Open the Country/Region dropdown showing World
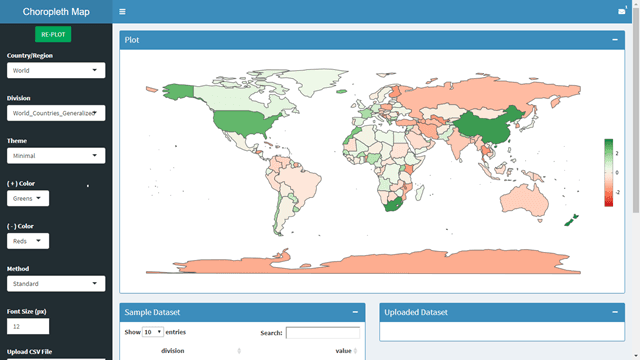This screenshot has width=640, height=360. click(56, 70)
